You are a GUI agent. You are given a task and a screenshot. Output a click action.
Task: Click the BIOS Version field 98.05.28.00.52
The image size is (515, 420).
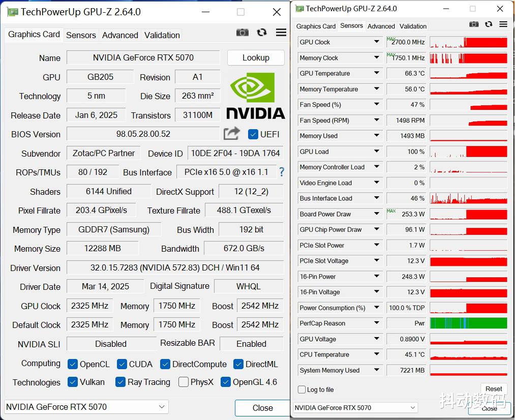143,134
